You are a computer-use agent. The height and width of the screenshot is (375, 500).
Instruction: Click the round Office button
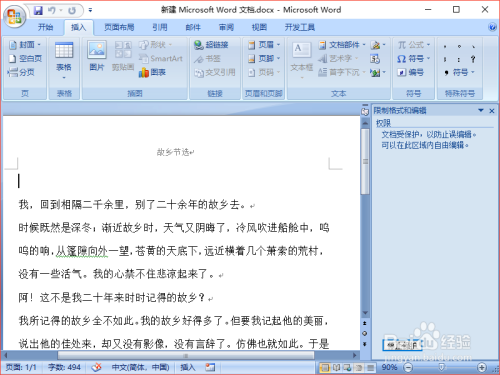15,16
